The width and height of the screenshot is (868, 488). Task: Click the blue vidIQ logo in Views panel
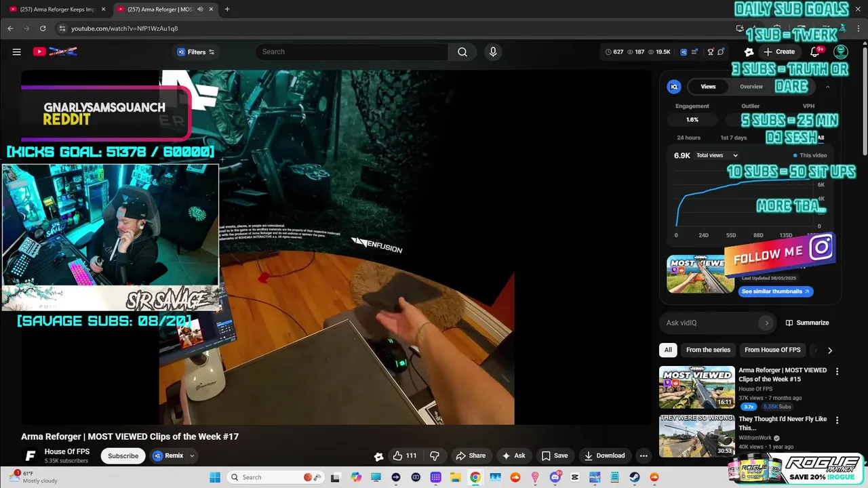coord(674,87)
